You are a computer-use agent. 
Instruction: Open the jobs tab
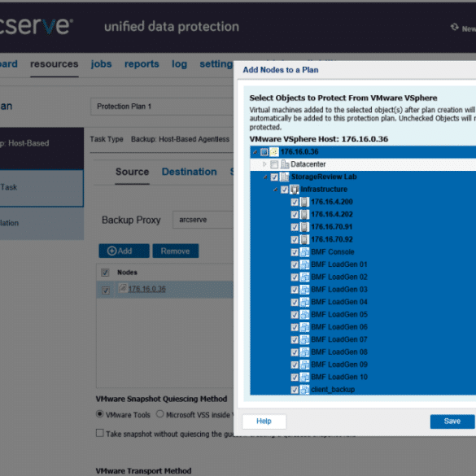102,64
